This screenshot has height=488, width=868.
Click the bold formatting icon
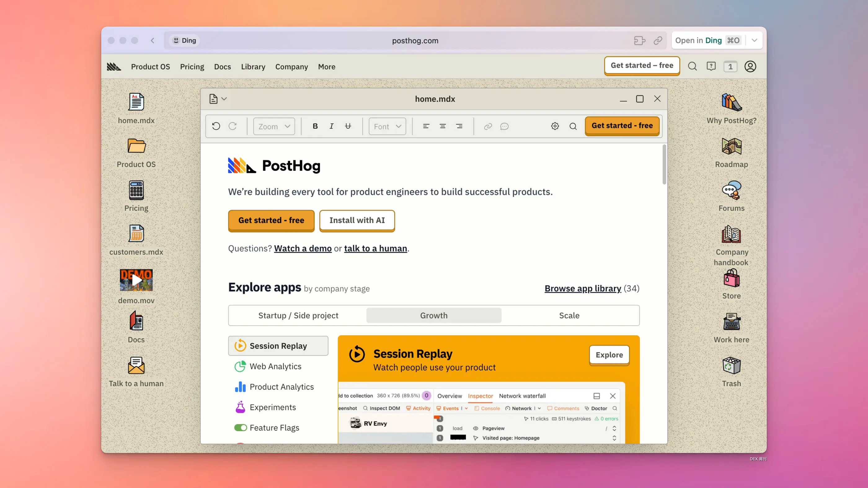click(x=315, y=126)
